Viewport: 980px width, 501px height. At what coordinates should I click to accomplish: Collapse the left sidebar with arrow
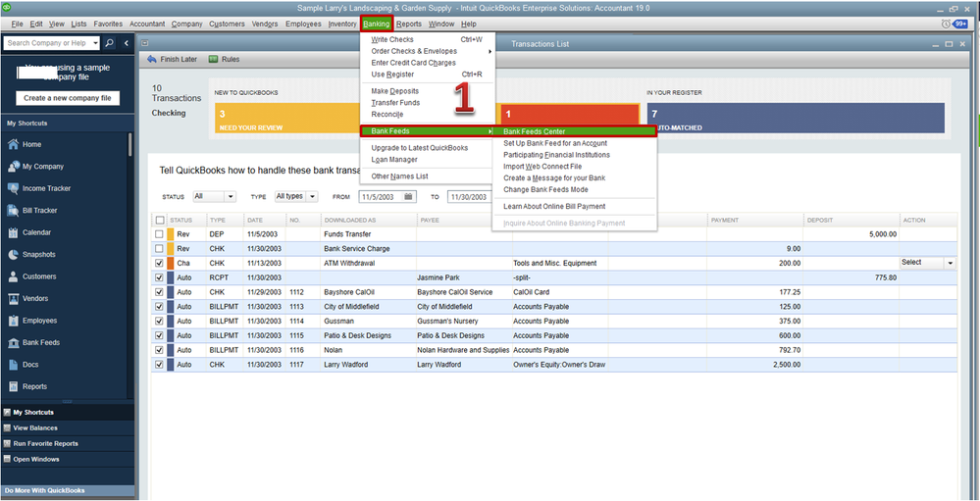coord(127,43)
